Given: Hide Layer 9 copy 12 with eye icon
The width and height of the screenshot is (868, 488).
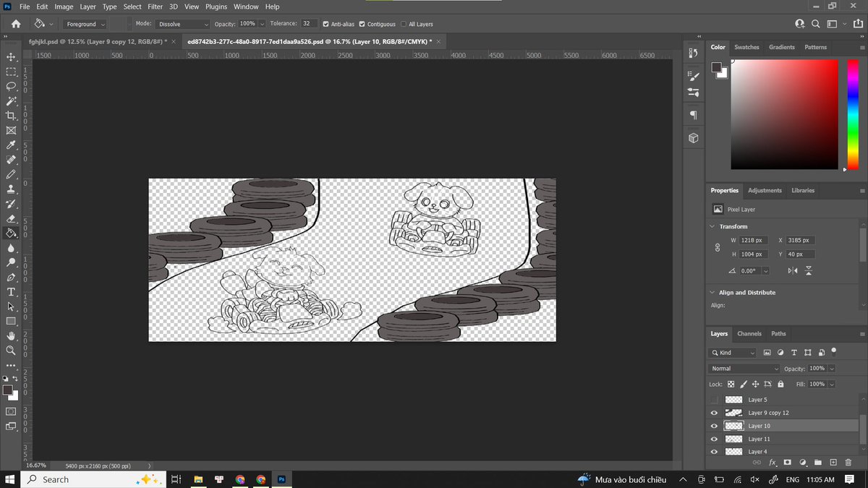Looking at the screenshot, I should pyautogui.click(x=715, y=413).
